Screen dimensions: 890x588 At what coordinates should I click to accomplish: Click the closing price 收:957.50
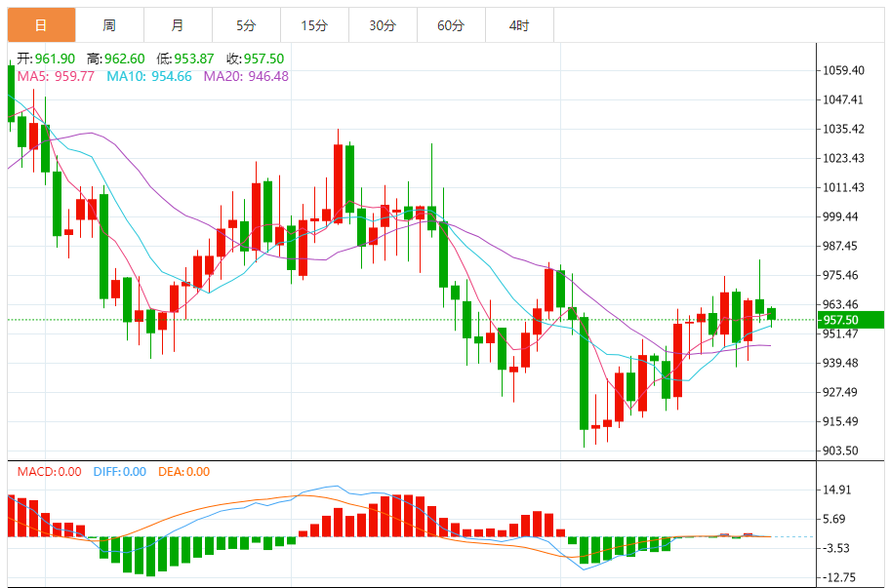point(255,59)
